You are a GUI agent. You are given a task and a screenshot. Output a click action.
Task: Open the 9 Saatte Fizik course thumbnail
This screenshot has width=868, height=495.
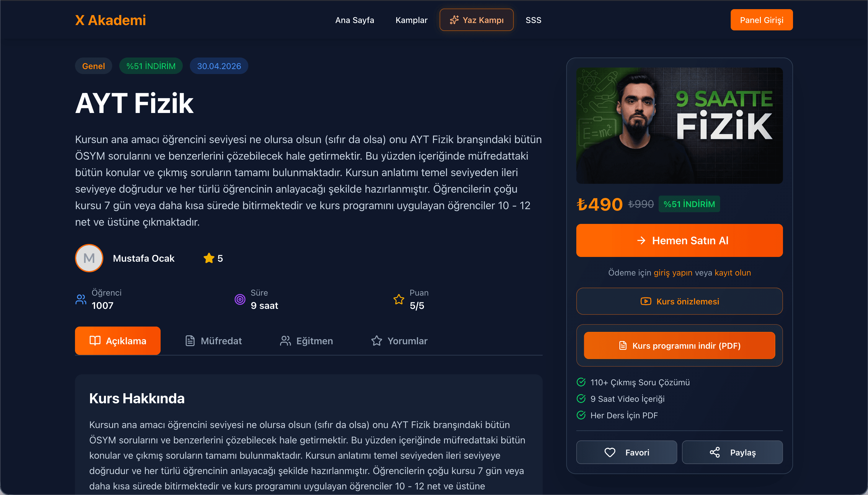(680, 126)
